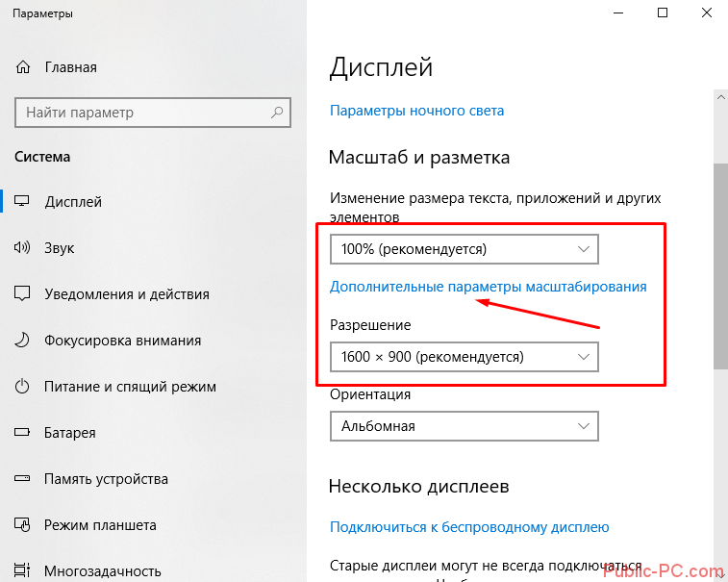The height and width of the screenshot is (582, 728).
Task: Select Многозадачность in the sidebar
Action: coord(102,570)
